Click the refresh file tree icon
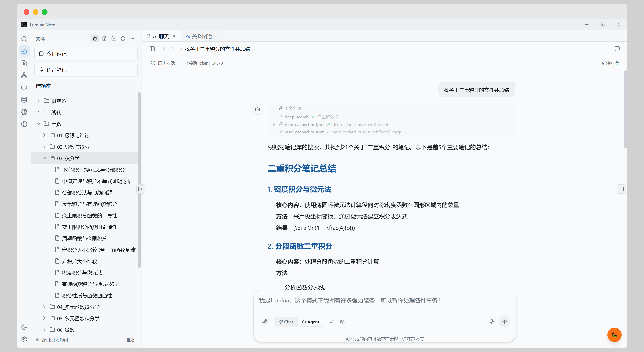The height and width of the screenshot is (352, 644). 123,39
